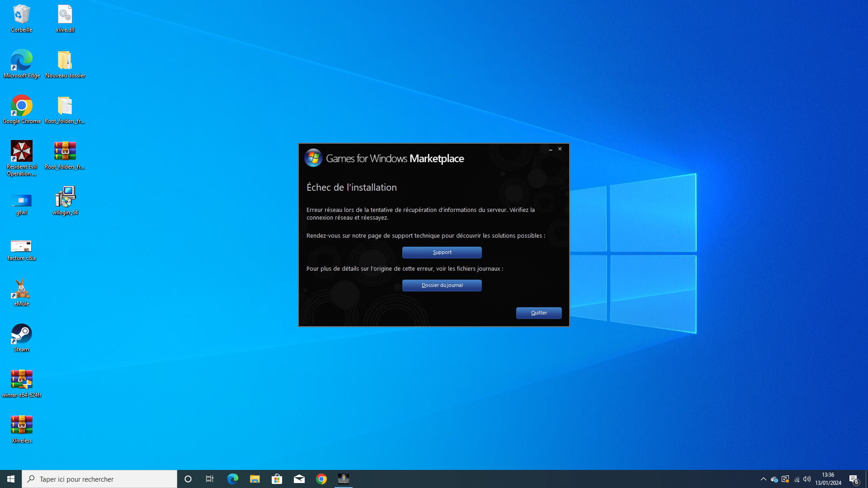868x488 pixels.
Task: Close the Games for Windows Marketplace dialog
Action: 560,149
